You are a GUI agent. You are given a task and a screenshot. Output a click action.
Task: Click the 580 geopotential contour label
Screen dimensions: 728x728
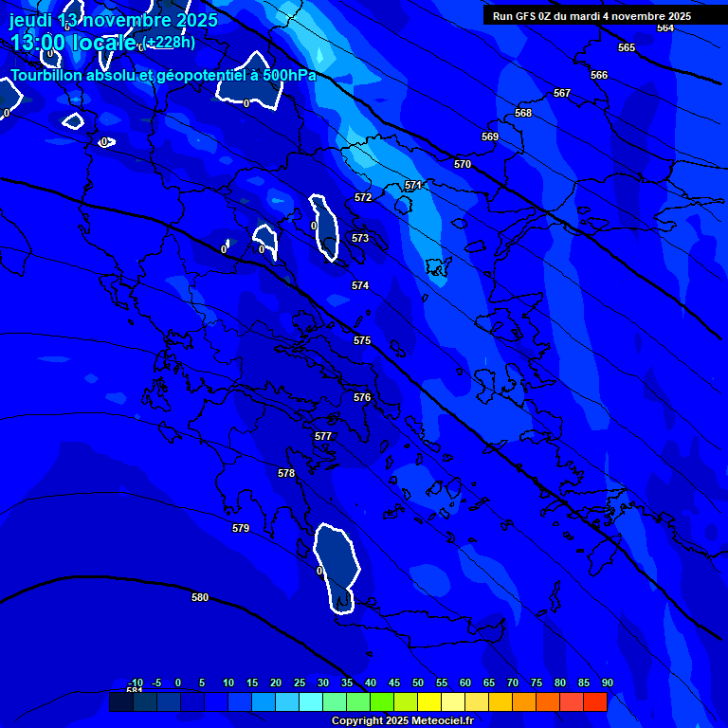pos(200,597)
